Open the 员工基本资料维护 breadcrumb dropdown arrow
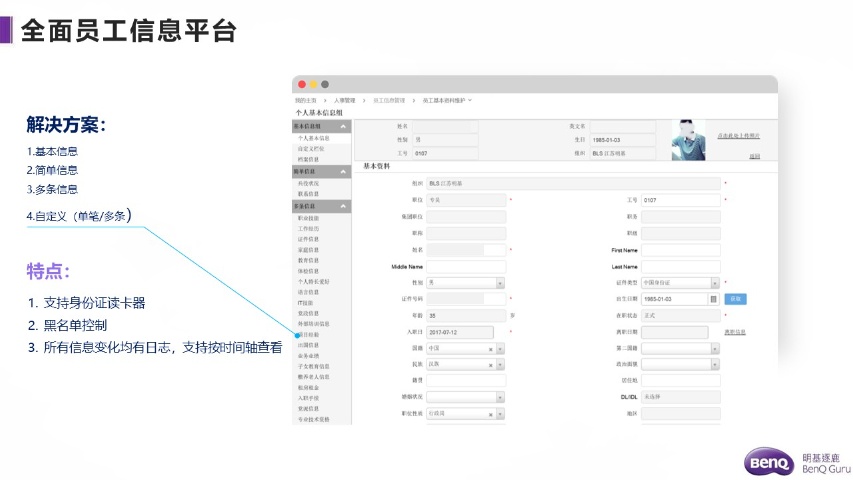 (x=470, y=100)
